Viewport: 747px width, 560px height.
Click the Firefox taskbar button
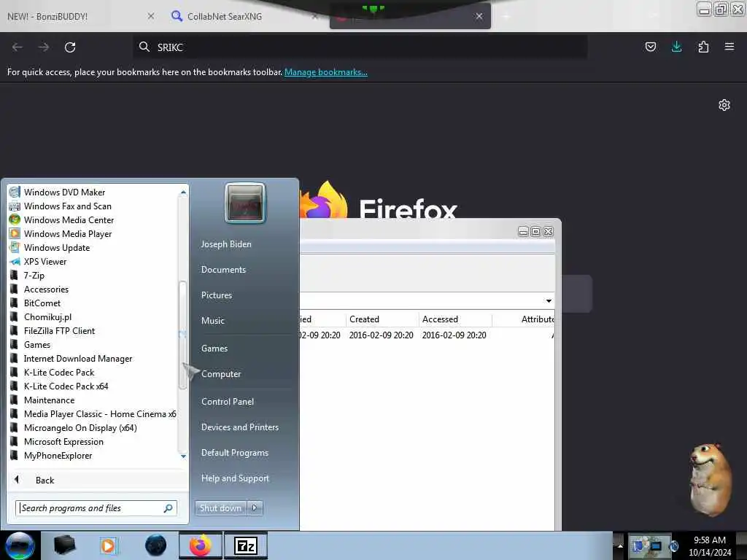tap(201, 545)
